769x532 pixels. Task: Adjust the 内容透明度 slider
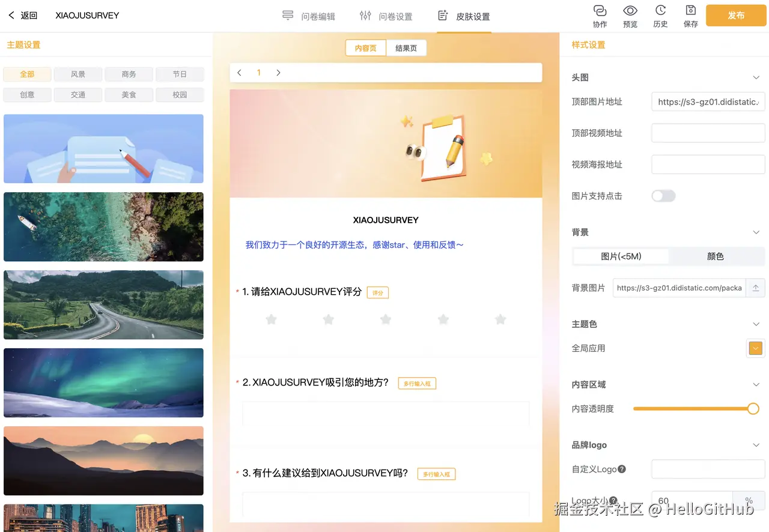pos(753,408)
